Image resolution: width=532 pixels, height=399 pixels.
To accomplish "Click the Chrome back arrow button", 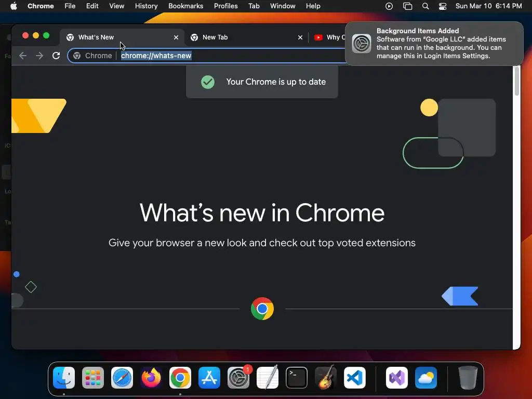I will click(x=23, y=56).
